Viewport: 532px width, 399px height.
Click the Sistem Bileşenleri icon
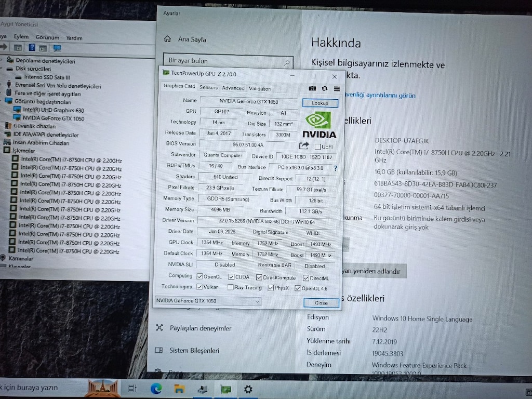[x=159, y=350]
